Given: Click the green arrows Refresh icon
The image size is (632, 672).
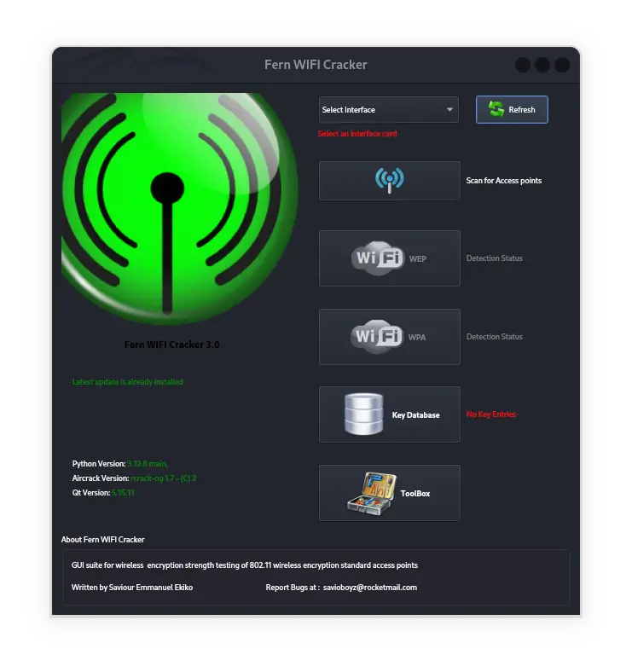Looking at the screenshot, I should coord(496,109).
